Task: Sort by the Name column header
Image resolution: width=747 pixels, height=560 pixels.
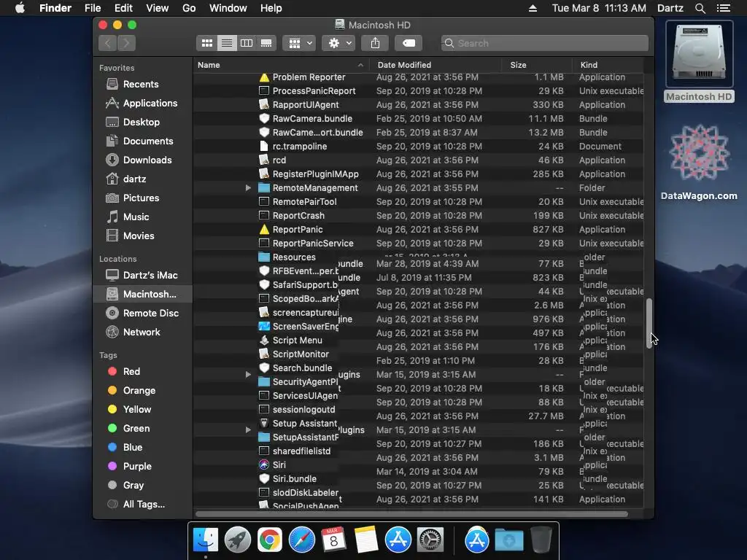Action: click(x=281, y=65)
